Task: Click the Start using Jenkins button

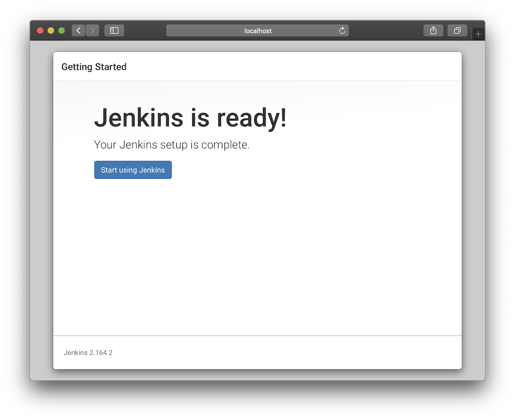Action: pos(133,170)
